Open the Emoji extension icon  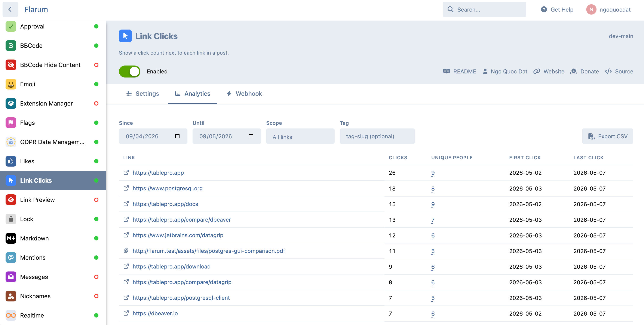point(11,84)
